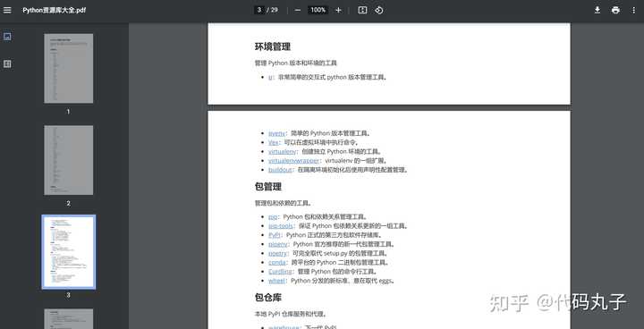This screenshot has height=329, width=644.
Task: Zoom in with the plus icon
Action: pyautogui.click(x=338, y=10)
